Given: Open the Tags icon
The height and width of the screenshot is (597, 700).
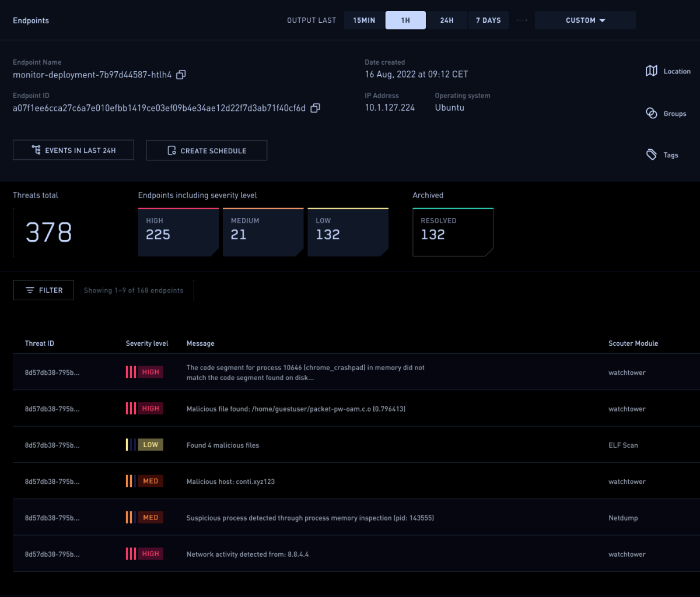Looking at the screenshot, I should [652, 154].
